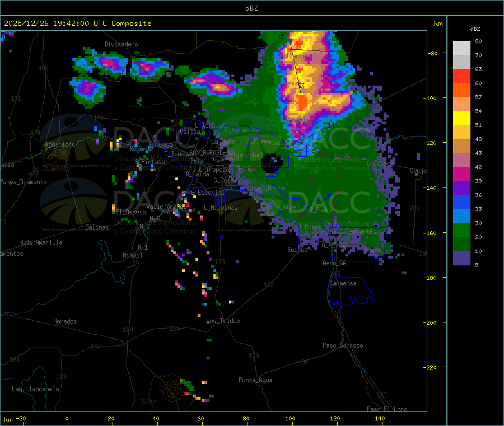
Task: Select the magenta 39-42 dBZ legend swatch
Action: pos(461,174)
